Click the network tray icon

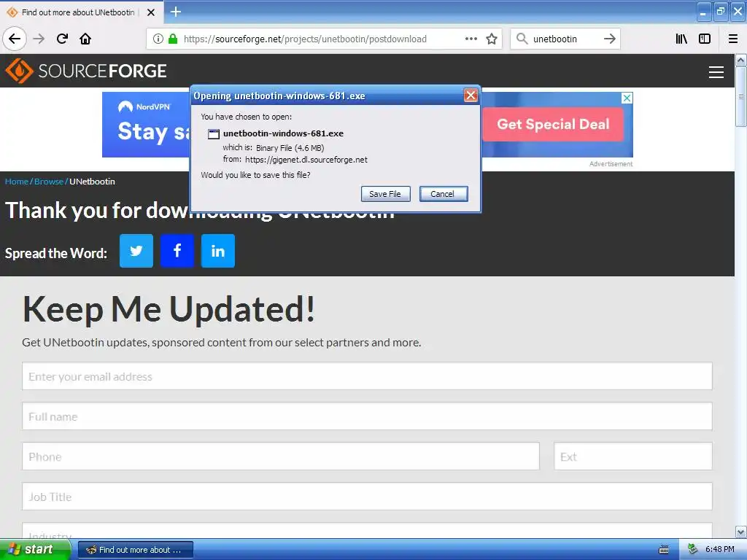coord(693,550)
